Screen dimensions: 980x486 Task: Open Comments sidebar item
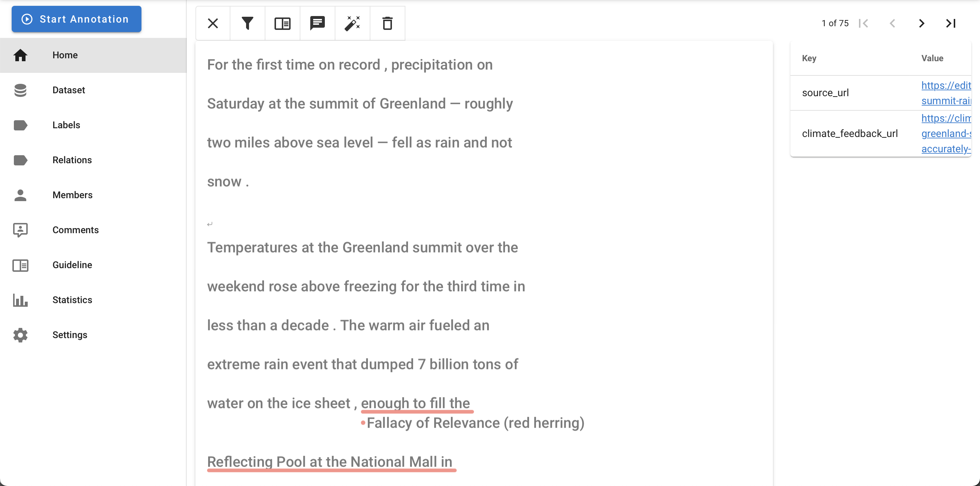[75, 230]
